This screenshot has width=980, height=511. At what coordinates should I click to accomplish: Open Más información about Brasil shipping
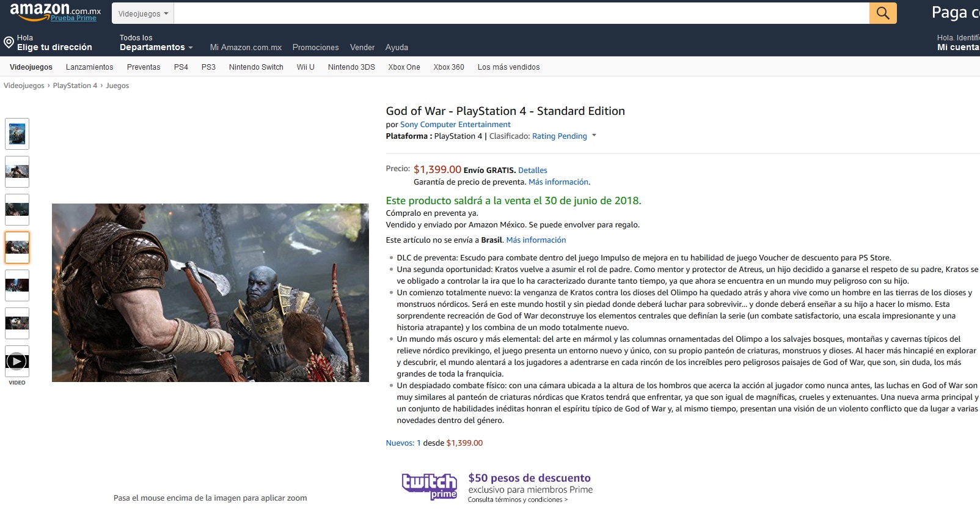coord(536,240)
